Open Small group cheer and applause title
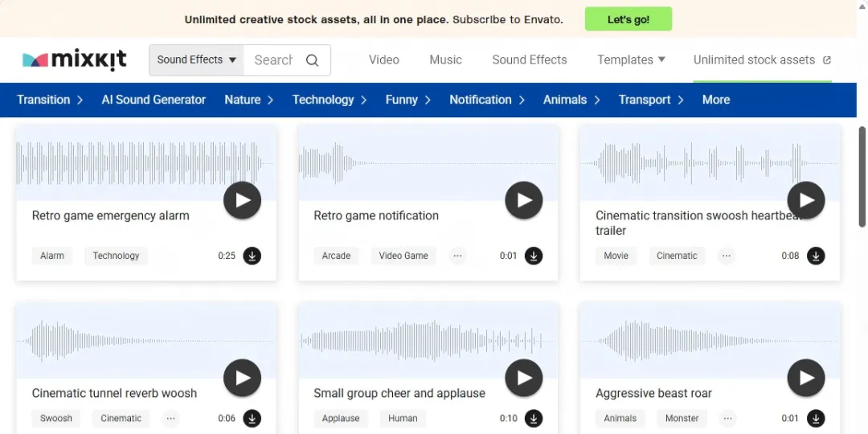The width and height of the screenshot is (868, 434). (x=399, y=394)
